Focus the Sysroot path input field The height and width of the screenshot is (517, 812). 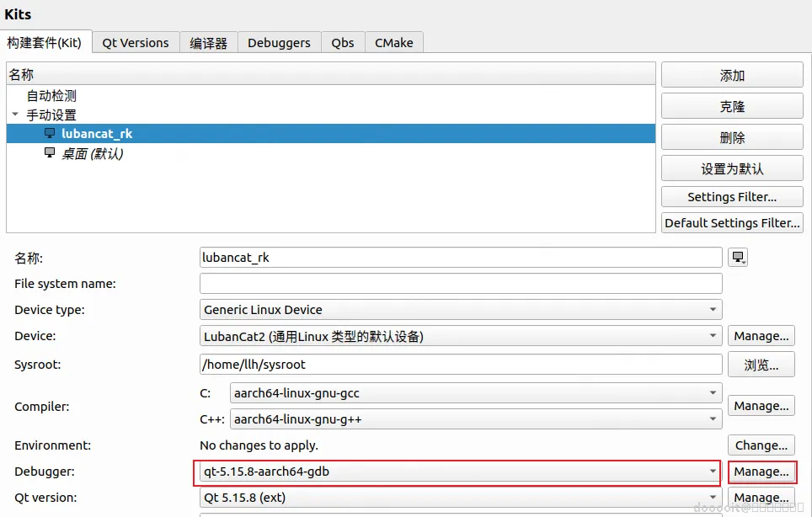[461, 365]
